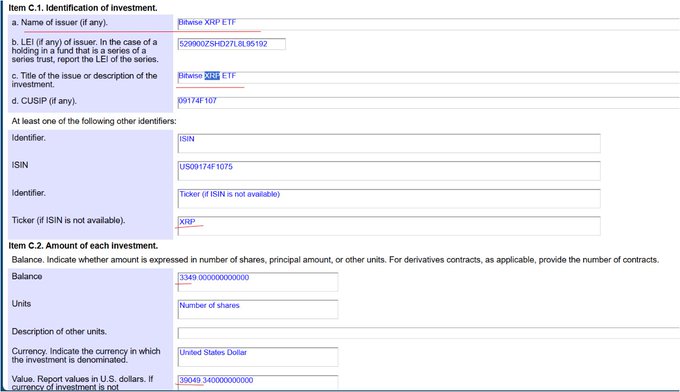Click the empty Description of other units field
Image resolution: width=680 pixels, height=392 pixels.
428,333
